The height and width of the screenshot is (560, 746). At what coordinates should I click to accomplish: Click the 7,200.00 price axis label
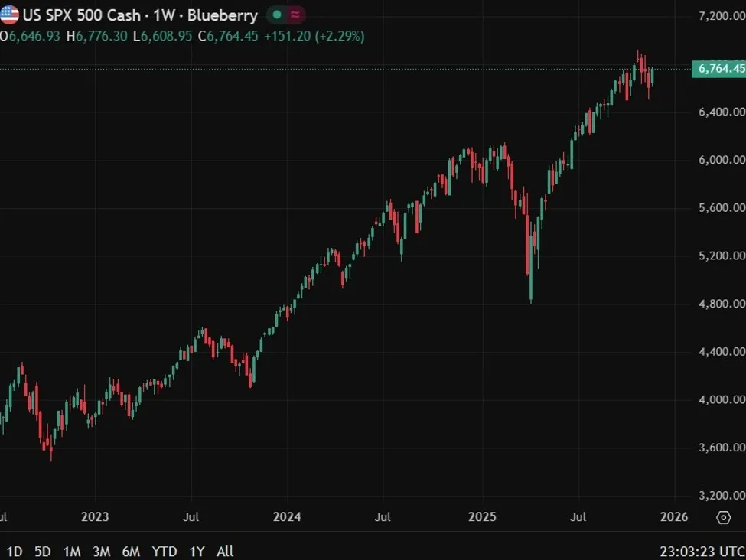pyautogui.click(x=722, y=15)
